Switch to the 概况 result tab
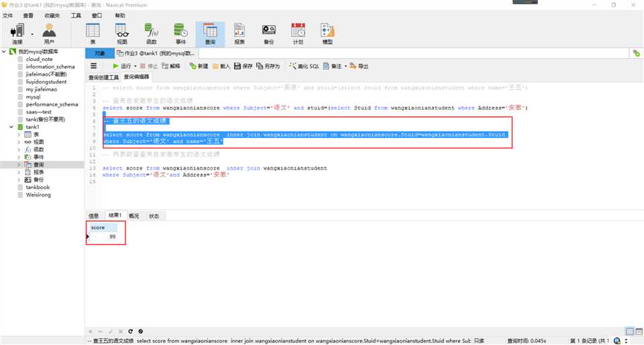The height and width of the screenshot is (345, 644). (x=134, y=216)
